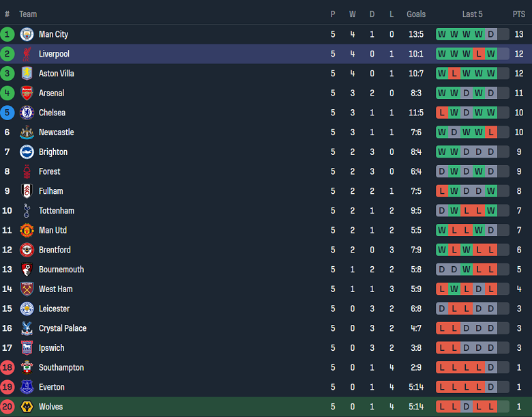Click the Liverpool club crest
532x417 pixels.
27,54
